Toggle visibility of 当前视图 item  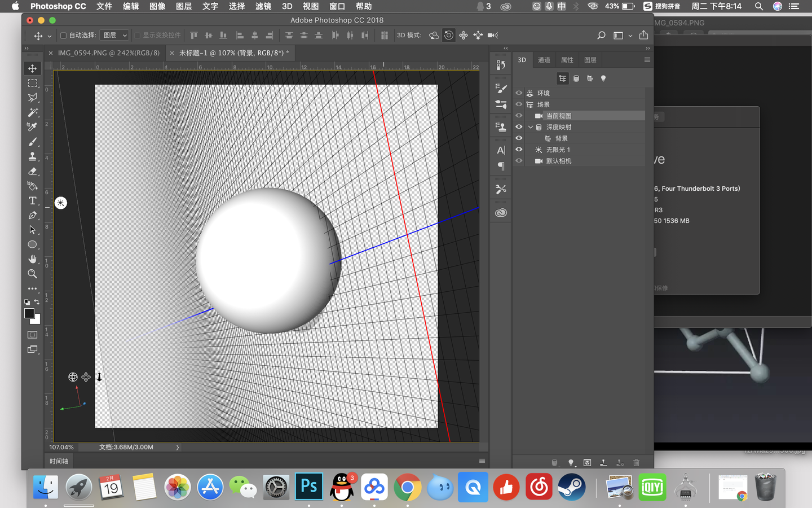519,116
